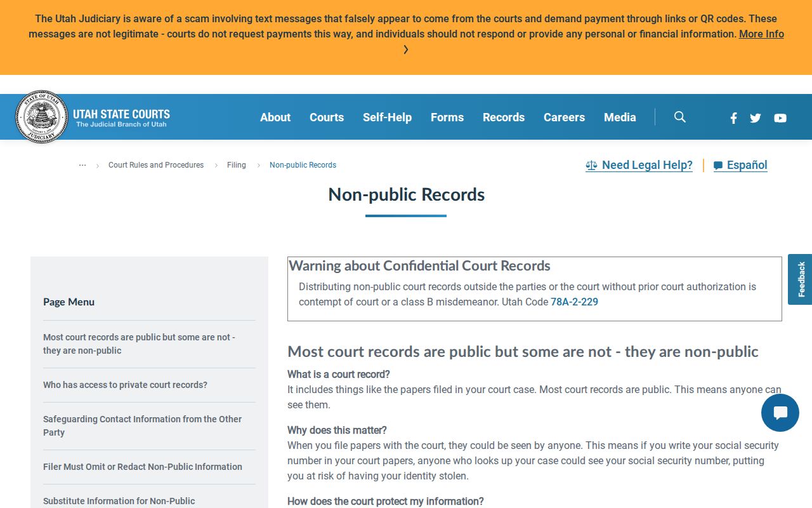Jump to 'Who has access to private court records?'
Viewport: 812px width, 508px height.
click(x=125, y=385)
